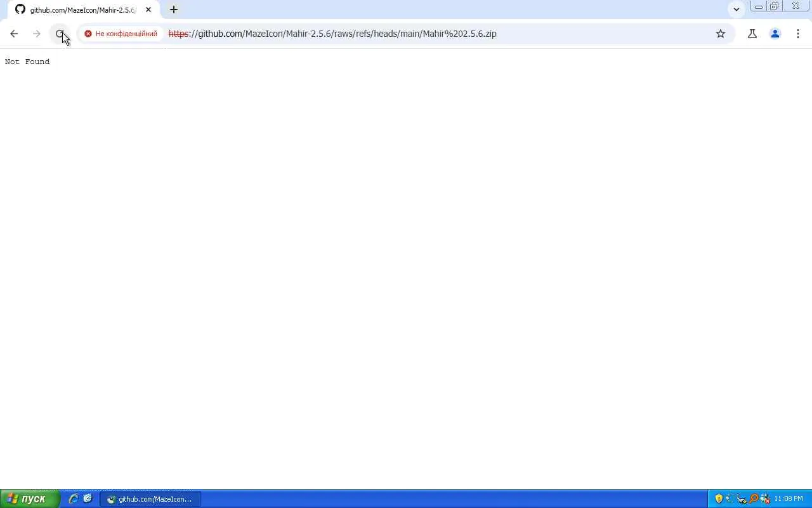Click the GitHub URL in the address bar
This screenshot has height=508, width=812.
(x=332, y=34)
